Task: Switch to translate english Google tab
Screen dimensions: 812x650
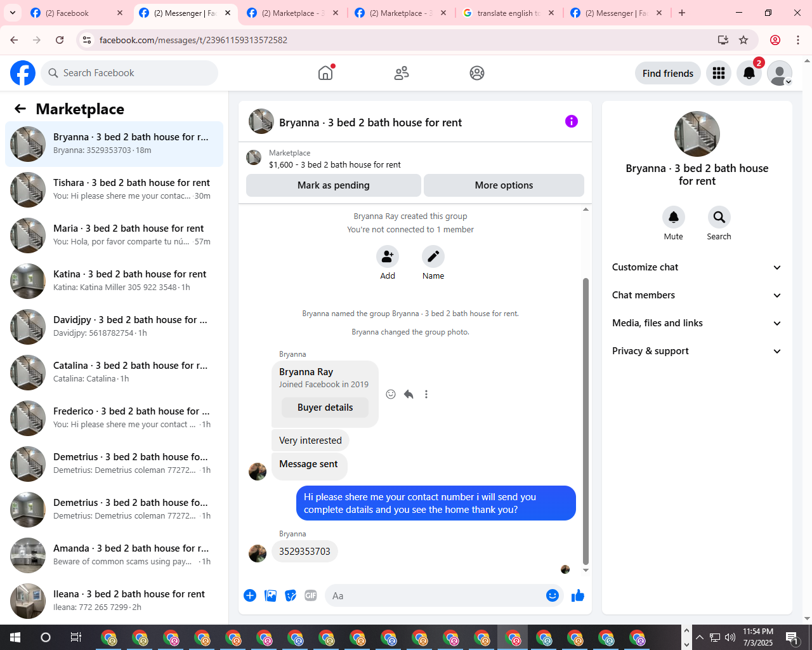Action: tap(509, 13)
